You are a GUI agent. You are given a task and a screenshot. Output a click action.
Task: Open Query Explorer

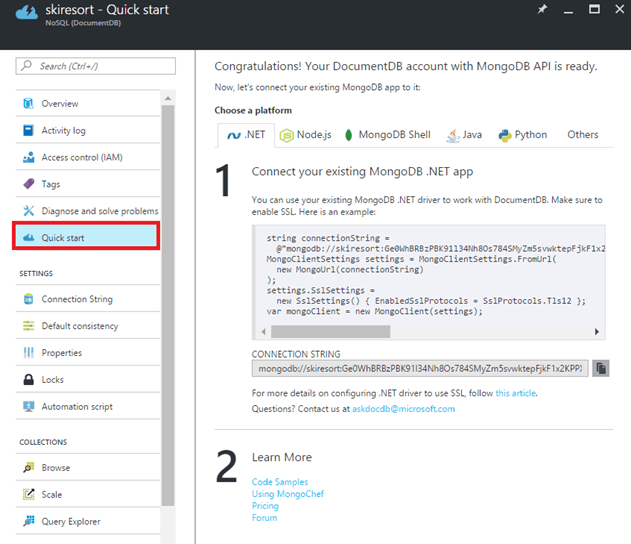(88, 521)
